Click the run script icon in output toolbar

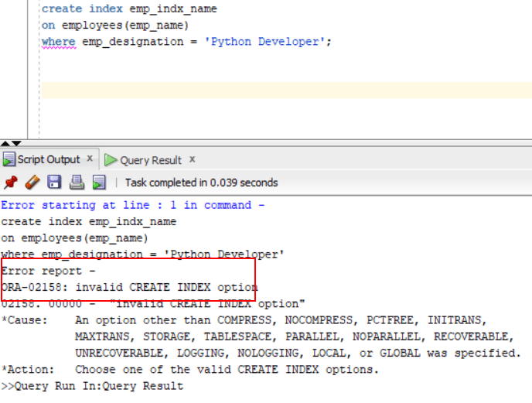(99, 183)
